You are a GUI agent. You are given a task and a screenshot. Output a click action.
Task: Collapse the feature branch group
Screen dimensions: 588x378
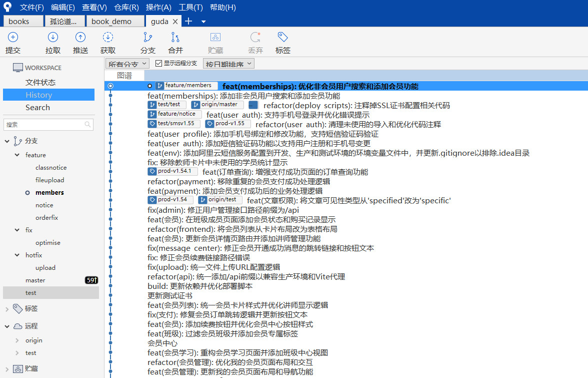[x=16, y=155]
